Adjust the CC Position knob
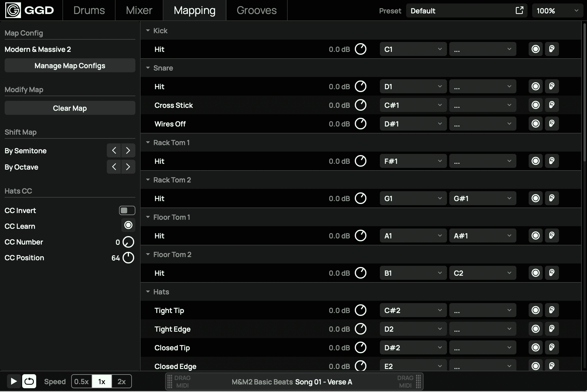 click(x=128, y=258)
